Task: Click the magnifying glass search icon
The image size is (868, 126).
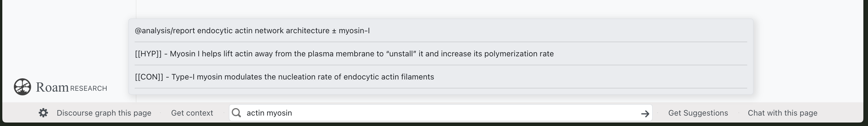Action: click(x=237, y=113)
